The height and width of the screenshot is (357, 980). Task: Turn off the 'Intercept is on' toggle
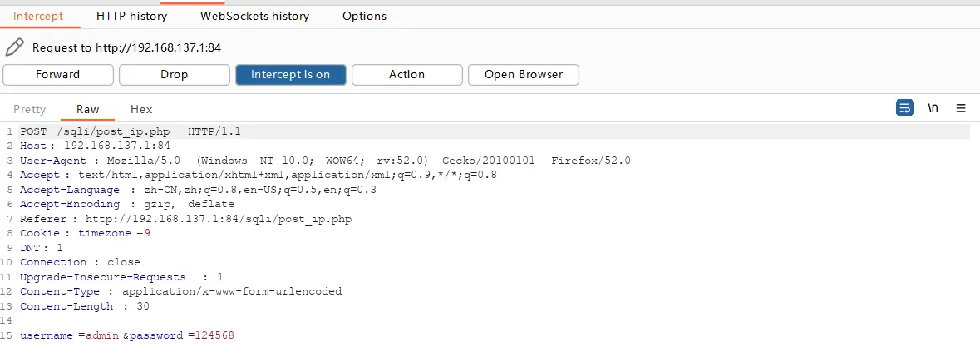[x=290, y=75]
